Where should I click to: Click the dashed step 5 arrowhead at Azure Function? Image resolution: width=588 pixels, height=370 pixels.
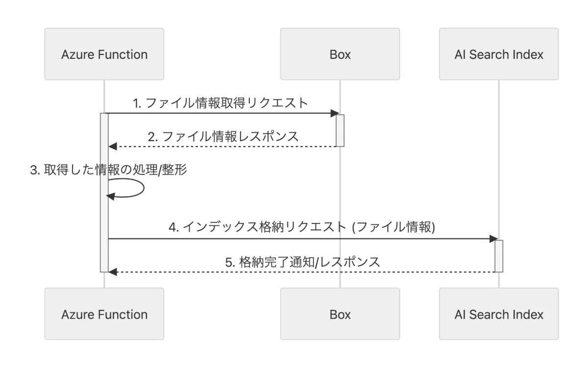[x=113, y=271]
